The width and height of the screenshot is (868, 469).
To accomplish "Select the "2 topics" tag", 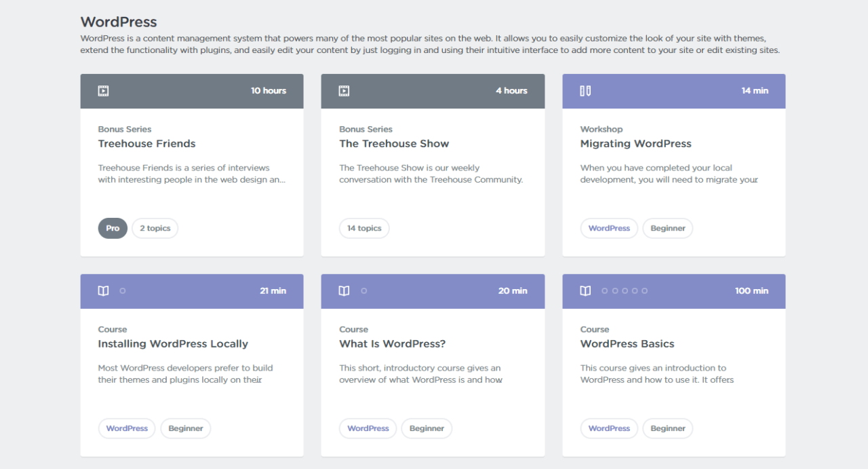I will coord(155,228).
